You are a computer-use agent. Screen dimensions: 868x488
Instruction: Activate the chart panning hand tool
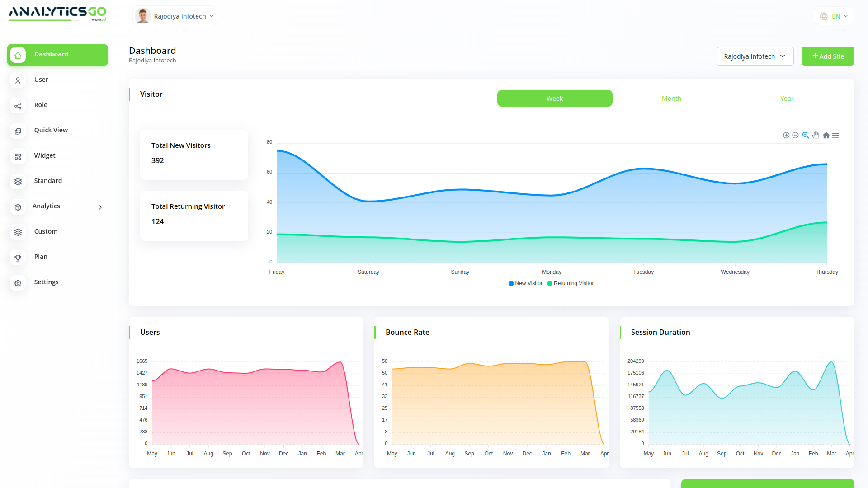tap(816, 135)
